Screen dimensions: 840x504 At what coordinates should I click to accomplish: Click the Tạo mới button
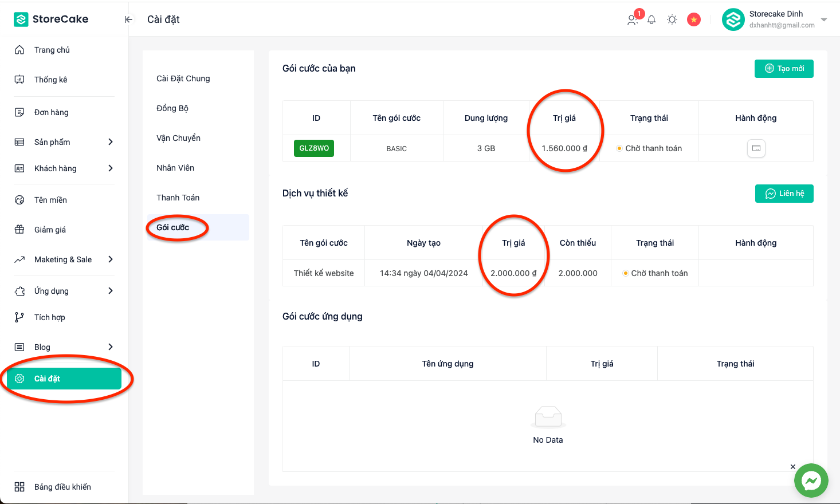tap(784, 69)
